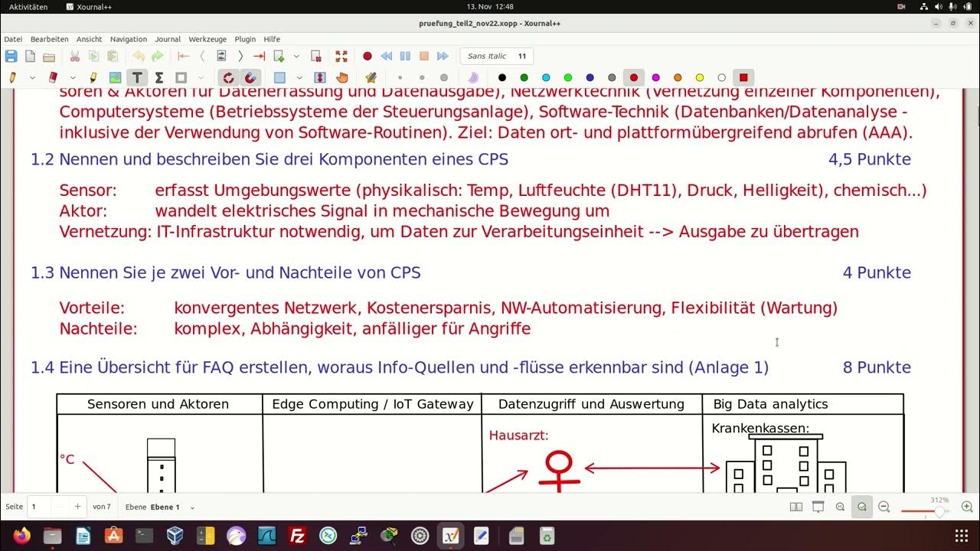The height and width of the screenshot is (551, 980).
Task: Set medium line thickness dot
Action: click(x=422, y=77)
